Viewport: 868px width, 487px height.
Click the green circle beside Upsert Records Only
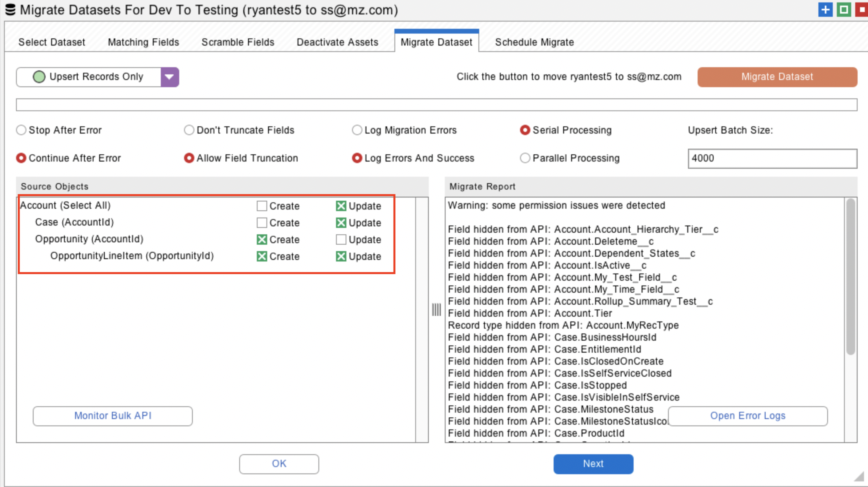click(39, 77)
